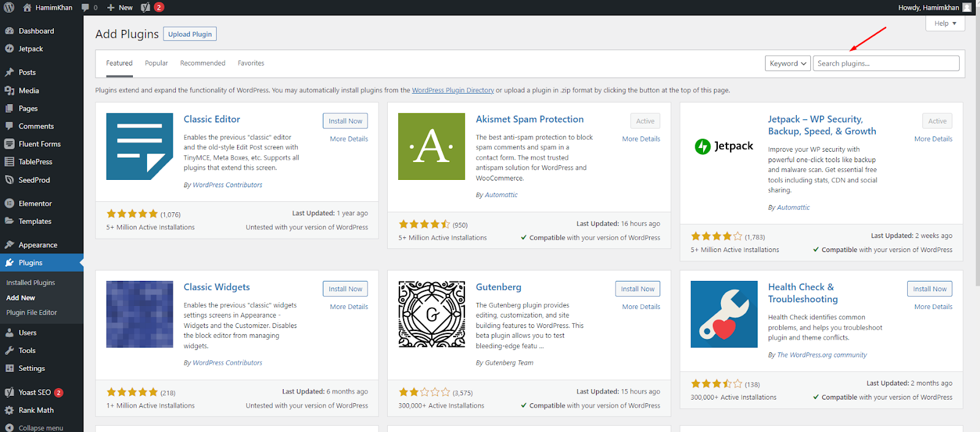Click the Search plugins input field
980x432 pixels.
[886, 64]
